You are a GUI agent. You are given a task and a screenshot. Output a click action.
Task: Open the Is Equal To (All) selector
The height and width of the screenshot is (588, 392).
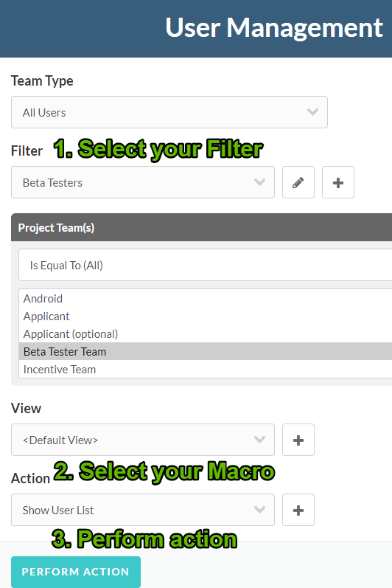205,265
